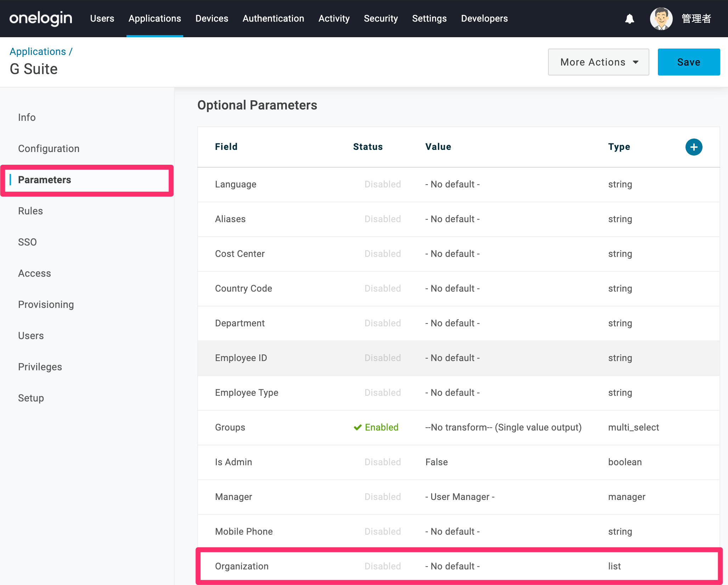Open the Developers top menu
Image resolution: width=728 pixels, height=585 pixels.
point(484,18)
